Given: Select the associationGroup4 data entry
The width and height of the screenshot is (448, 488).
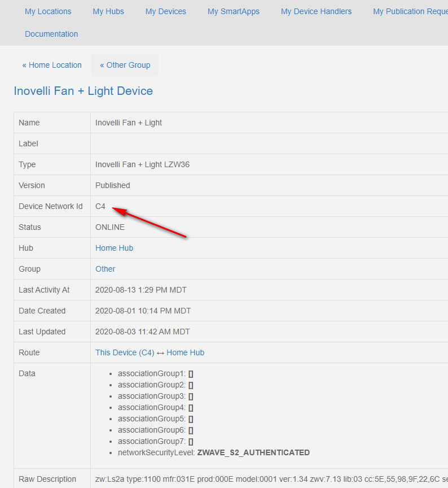Looking at the screenshot, I should 156,407.
